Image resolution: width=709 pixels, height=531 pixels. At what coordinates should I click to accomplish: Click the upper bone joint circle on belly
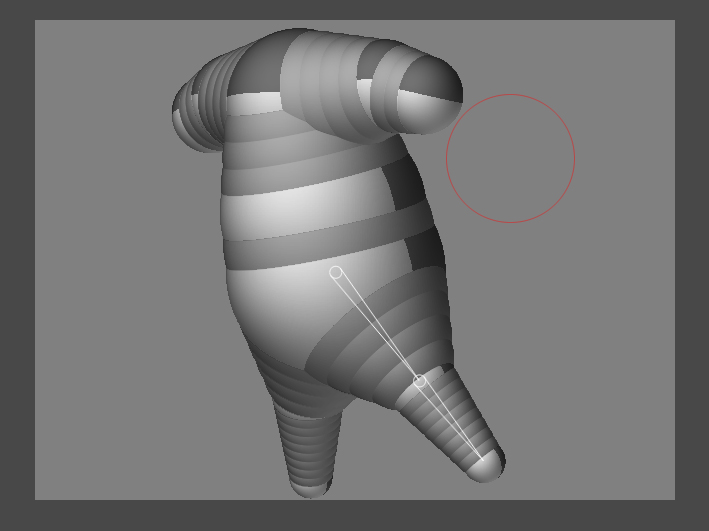point(336,272)
